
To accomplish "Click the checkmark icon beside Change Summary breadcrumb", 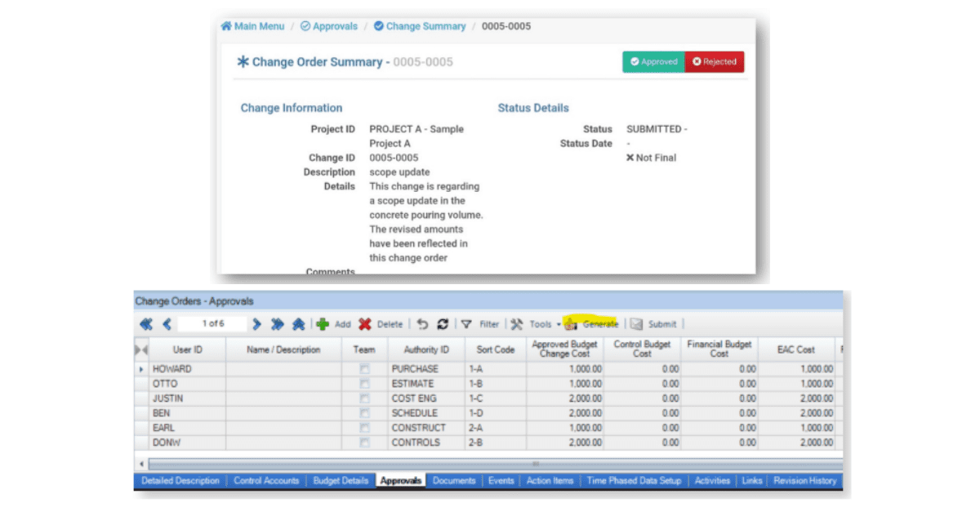I will 379,26.
